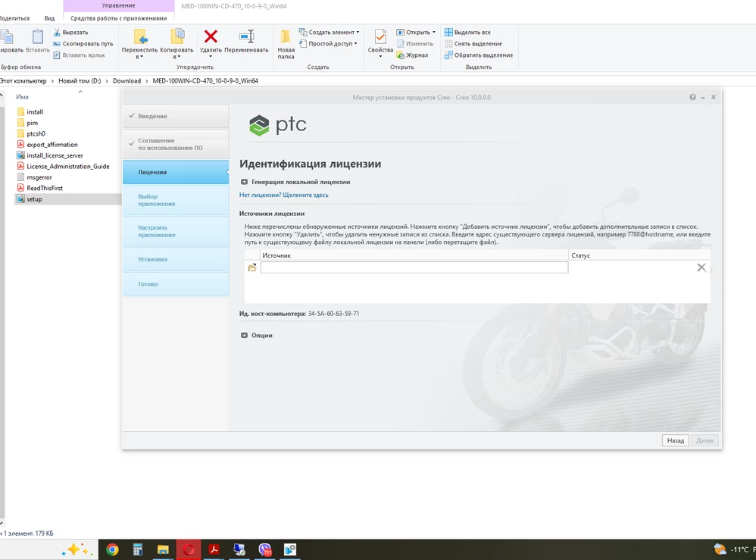Open Adobe Acrobat from the taskbar
The width and height of the screenshot is (756, 560).
tap(214, 549)
